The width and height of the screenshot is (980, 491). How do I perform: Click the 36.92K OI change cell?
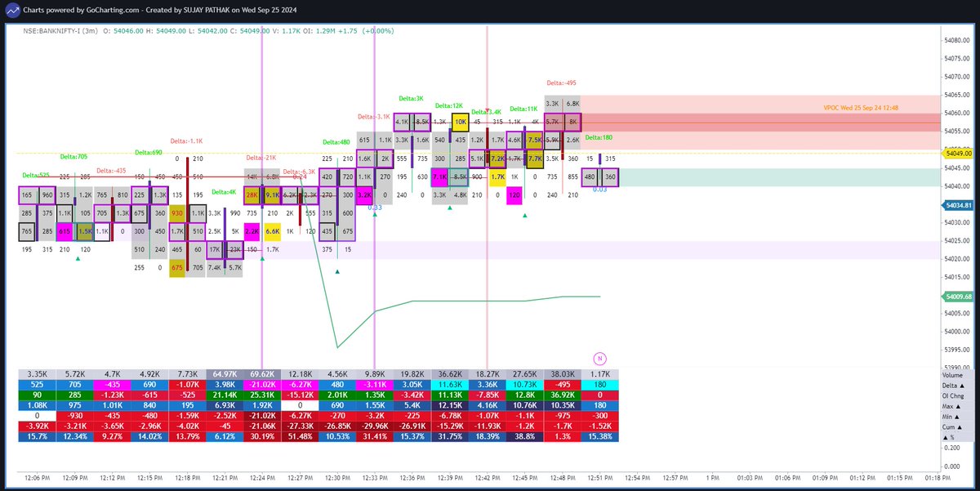pyautogui.click(x=561, y=396)
